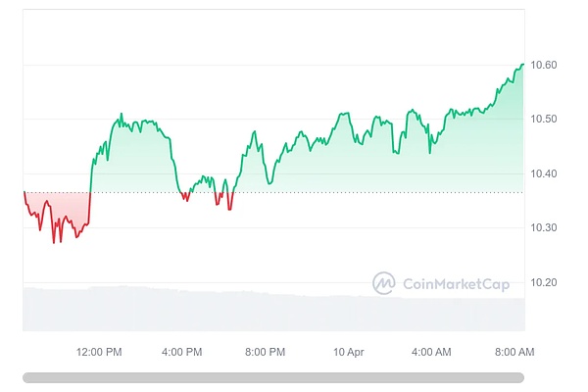The height and width of the screenshot is (392, 588).
Task: Select the 10 Apr date label
Action: [349, 352]
